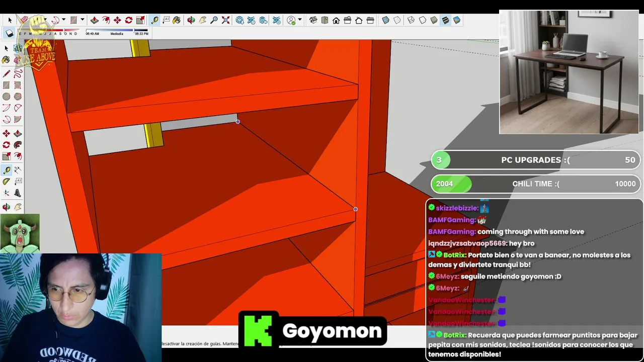Switch to the Top view
This screenshot has height=362, width=644.
tap(325, 20)
